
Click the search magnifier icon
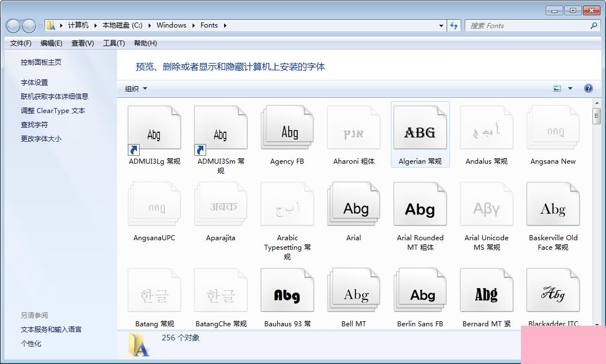594,25
